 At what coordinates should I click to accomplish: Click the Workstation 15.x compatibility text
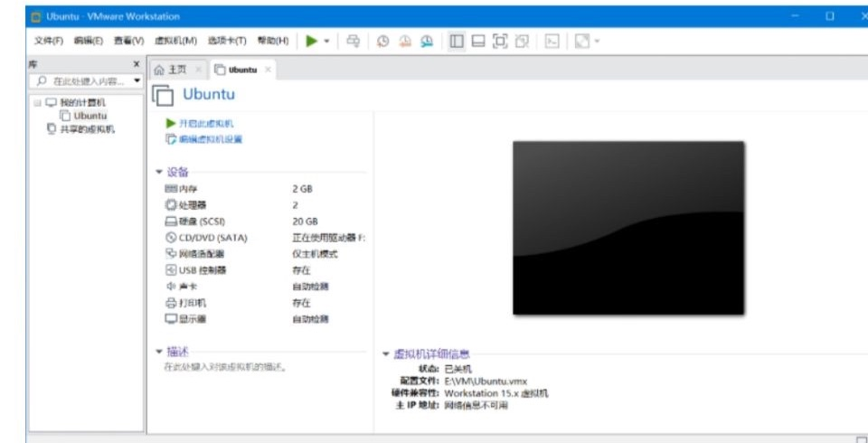496,393
